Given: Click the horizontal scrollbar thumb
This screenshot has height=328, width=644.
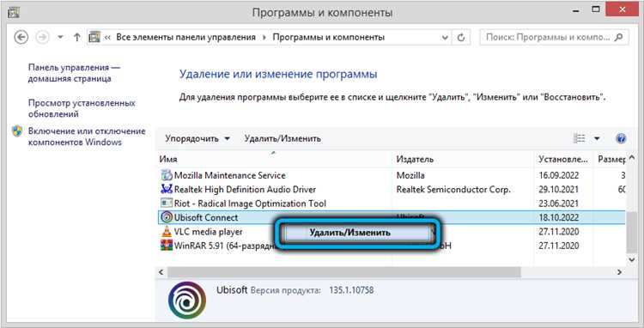Looking at the screenshot, I should coord(343,272).
